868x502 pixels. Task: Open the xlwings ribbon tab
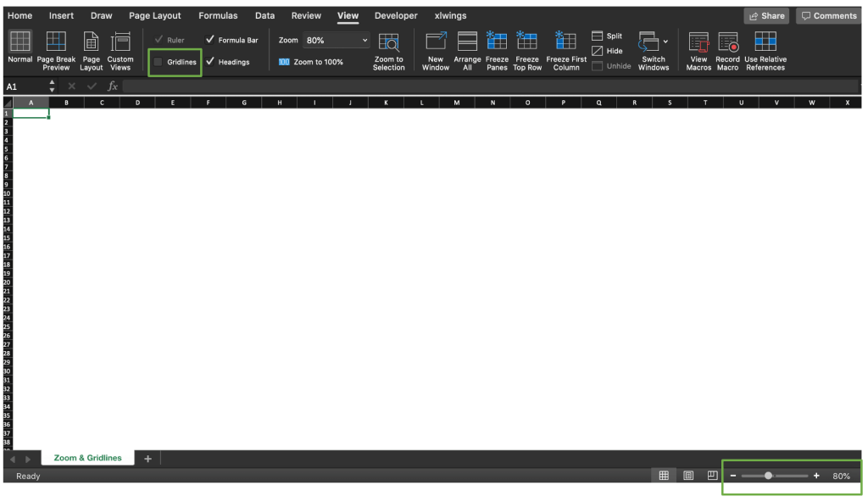point(450,15)
